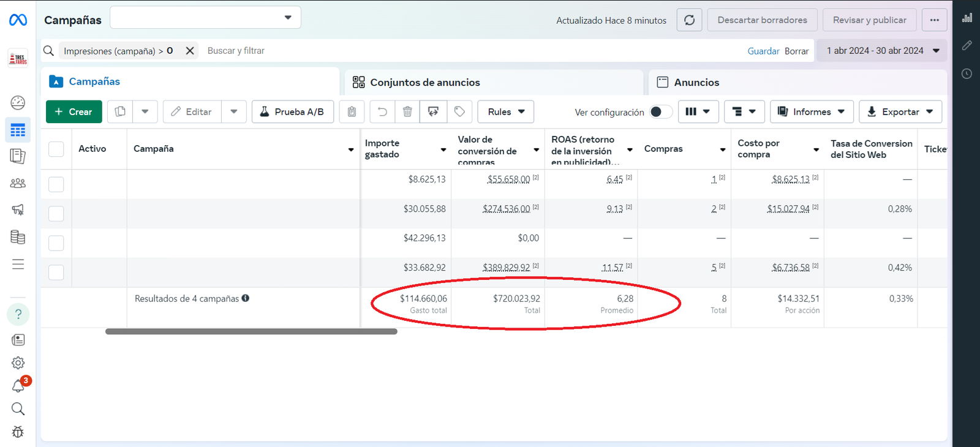Image resolution: width=980 pixels, height=447 pixels.
Task: Open the breakdown selector dropdown
Action: click(x=744, y=111)
